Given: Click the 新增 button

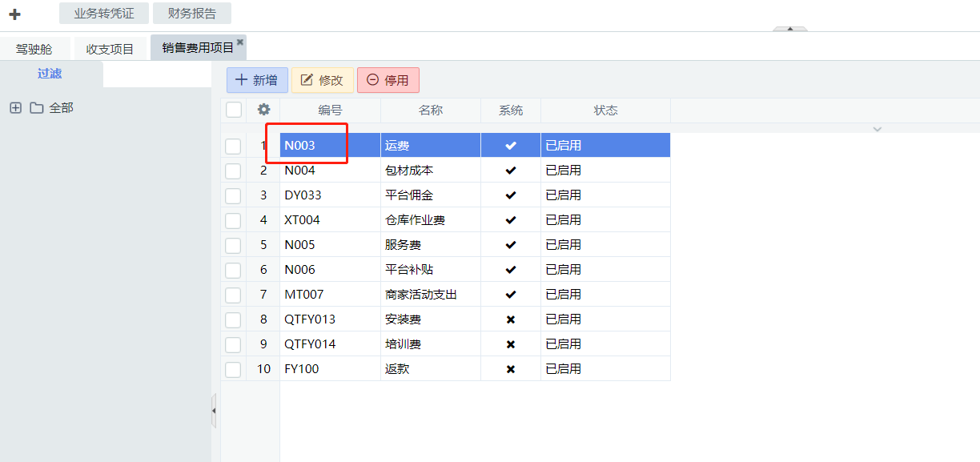Looking at the screenshot, I should point(257,80).
